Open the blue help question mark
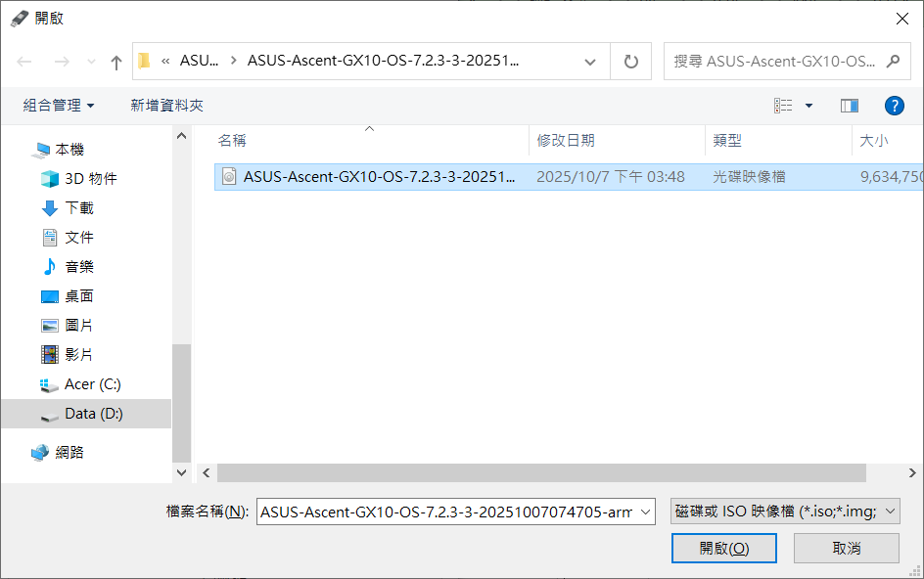The width and height of the screenshot is (924, 579). coord(893,106)
